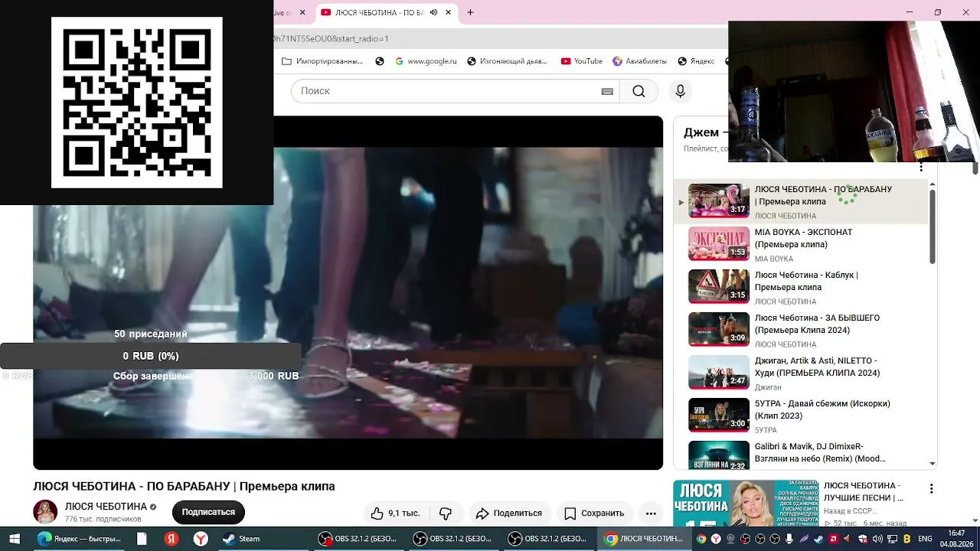This screenshot has width=980, height=551.
Task: Play MIA BOYKA - ЭКСПОНАТ from playlist
Action: [719, 244]
